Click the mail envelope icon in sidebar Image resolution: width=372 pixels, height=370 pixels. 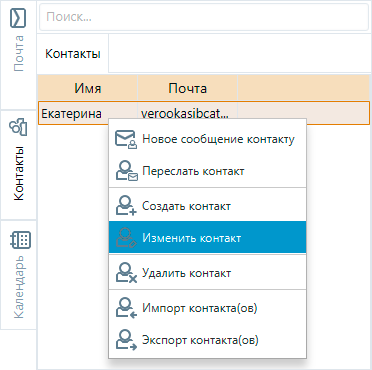click(18, 18)
